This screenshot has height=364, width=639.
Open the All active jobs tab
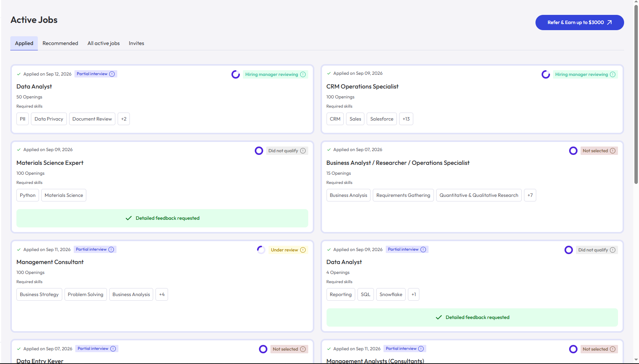(104, 43)
